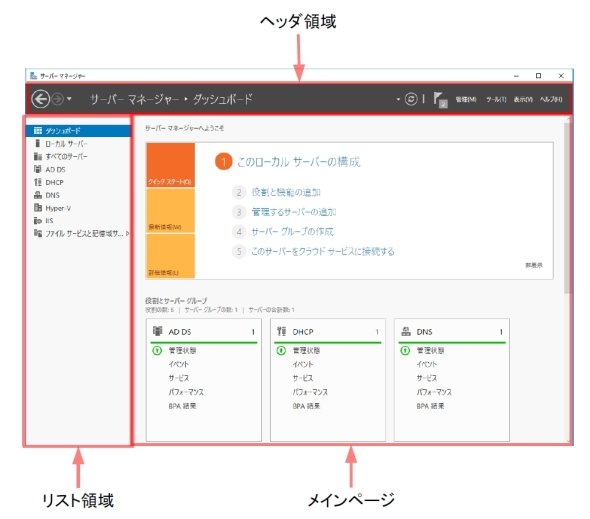Open the 管理(M) menu

point(466,99)
